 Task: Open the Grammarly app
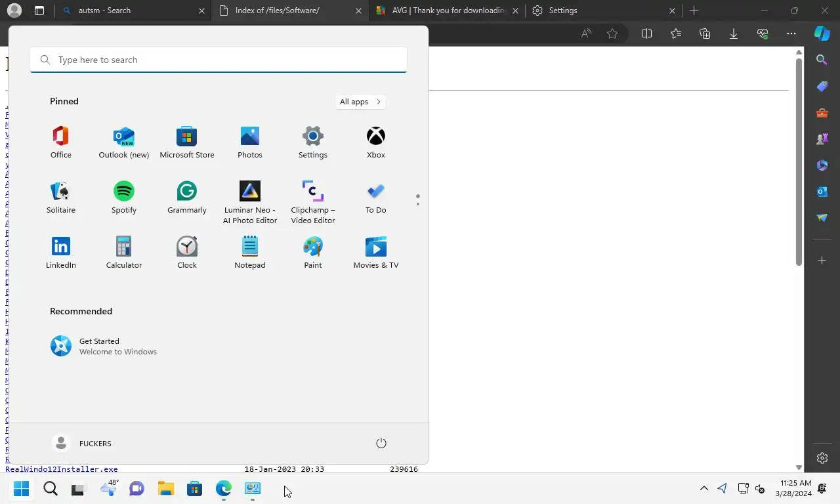[x=187, y=198]
